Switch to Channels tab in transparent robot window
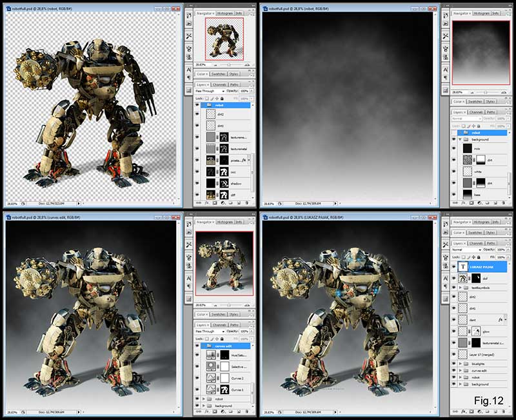The width and height of the screenshot is (516, 420). pyautogui.click(x=219, y=85)
